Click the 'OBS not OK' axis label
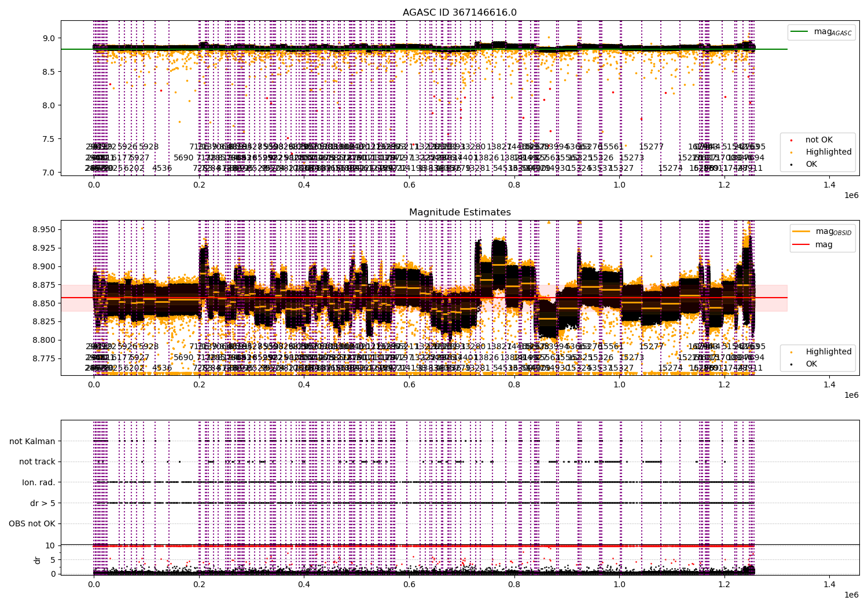 (x=32, y=523)
